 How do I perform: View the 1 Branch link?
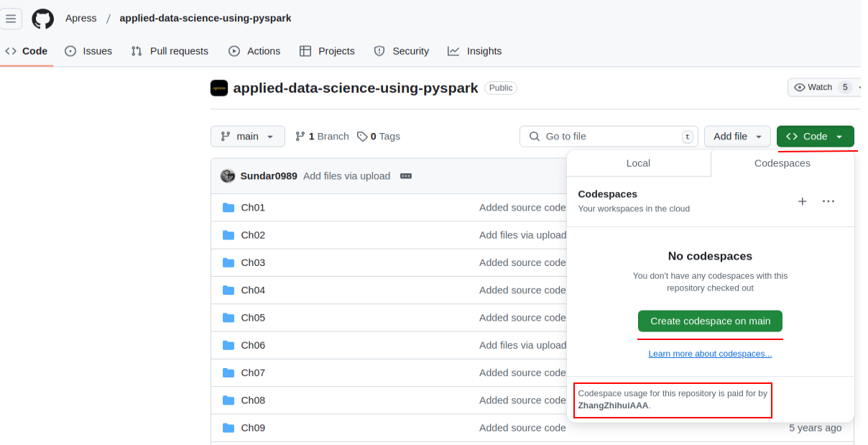coord(322,137)
